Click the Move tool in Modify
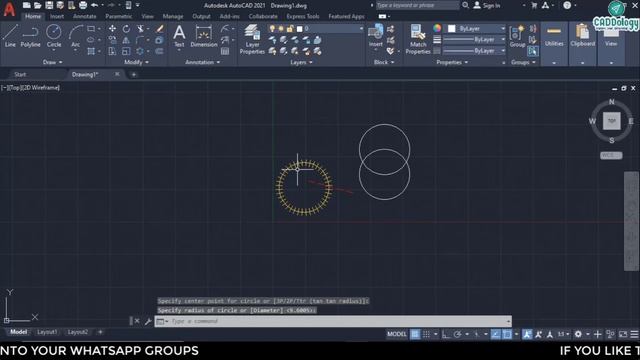The height and width of the screenshot is (360, 640). pos(112,29)
